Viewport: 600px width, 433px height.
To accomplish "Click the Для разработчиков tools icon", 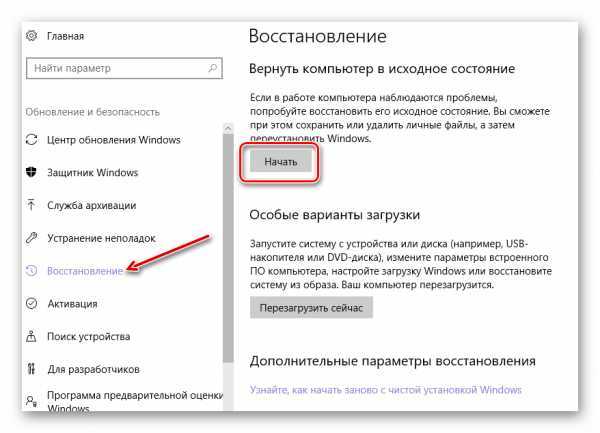I will tap(31, 369).
